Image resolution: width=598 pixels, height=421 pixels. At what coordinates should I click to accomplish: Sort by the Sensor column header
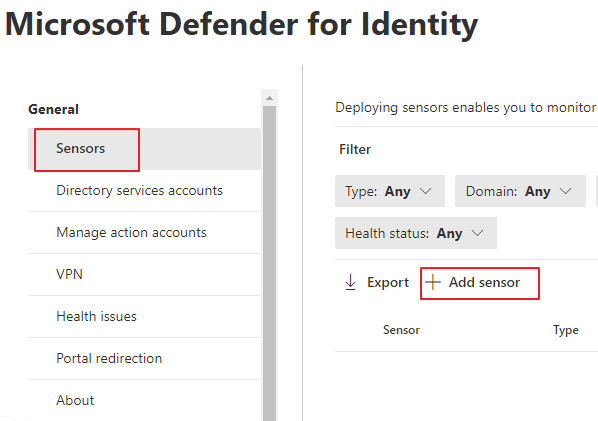click(401, 330)
